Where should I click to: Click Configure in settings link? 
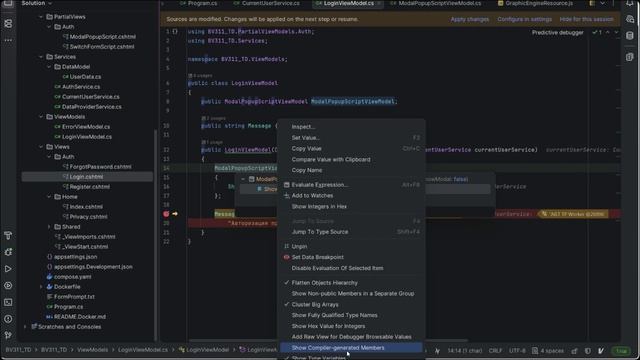pyautogui.click(x=524, y=19)
